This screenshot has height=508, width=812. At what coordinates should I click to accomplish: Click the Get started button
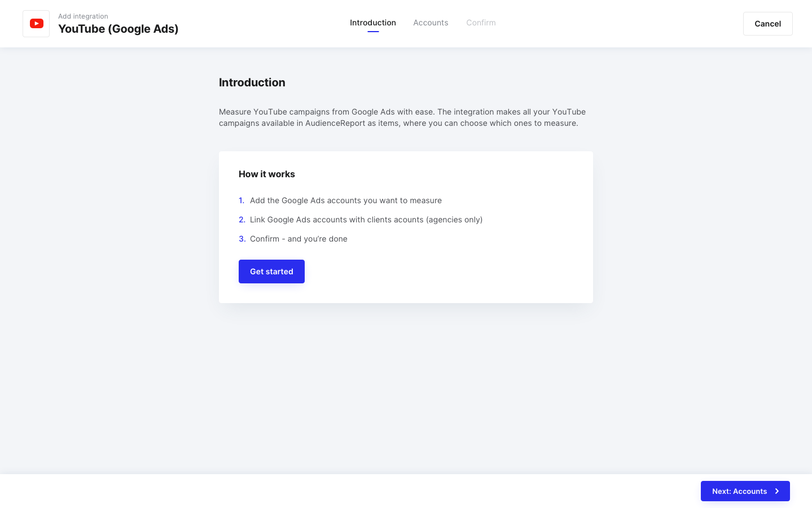[271, 271]
